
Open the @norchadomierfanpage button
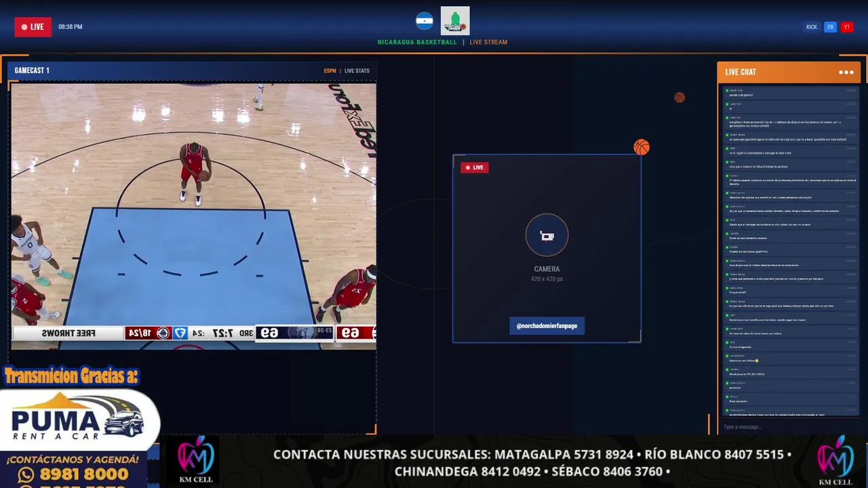[x=547, y=326]
